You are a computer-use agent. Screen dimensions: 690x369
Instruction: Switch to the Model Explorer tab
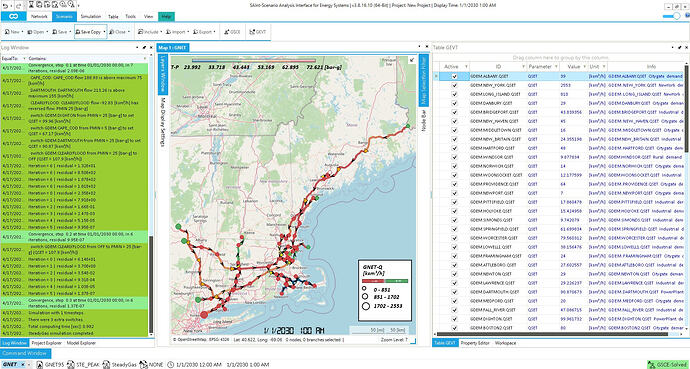pyautogui.click(x=81, y=343)
